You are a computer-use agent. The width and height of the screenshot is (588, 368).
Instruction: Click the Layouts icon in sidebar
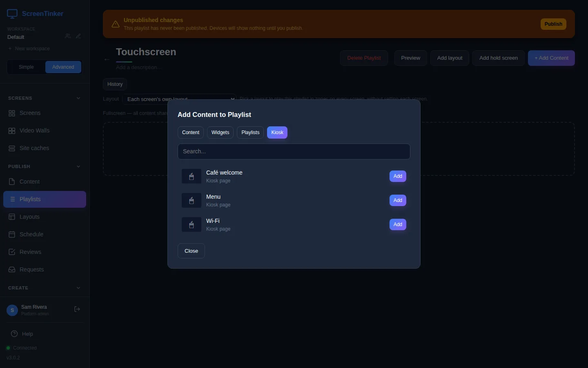pyautogui.click(x=12, y=217)
